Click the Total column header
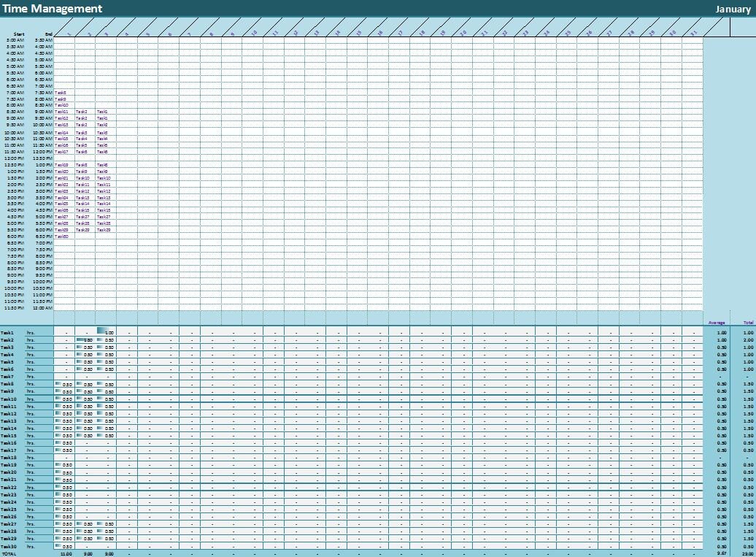This screenshot has width=756, height=557. [x=747, y=321]
